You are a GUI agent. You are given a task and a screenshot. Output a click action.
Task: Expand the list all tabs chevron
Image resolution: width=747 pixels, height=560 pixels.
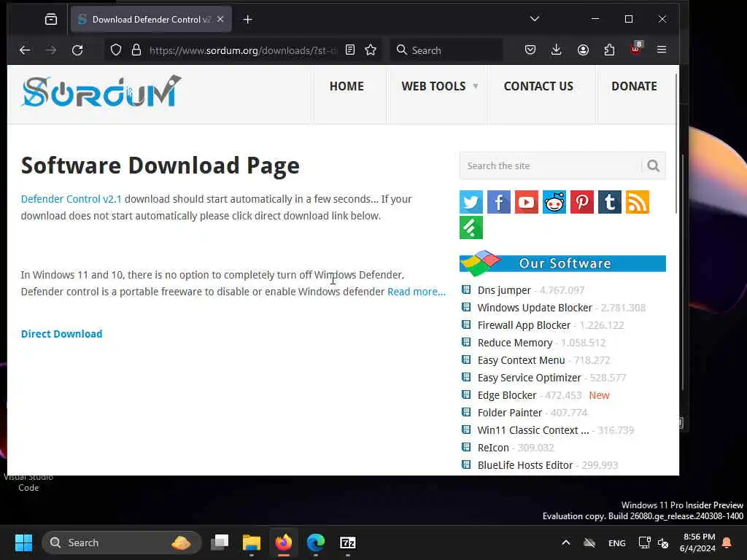pos(535,19)
